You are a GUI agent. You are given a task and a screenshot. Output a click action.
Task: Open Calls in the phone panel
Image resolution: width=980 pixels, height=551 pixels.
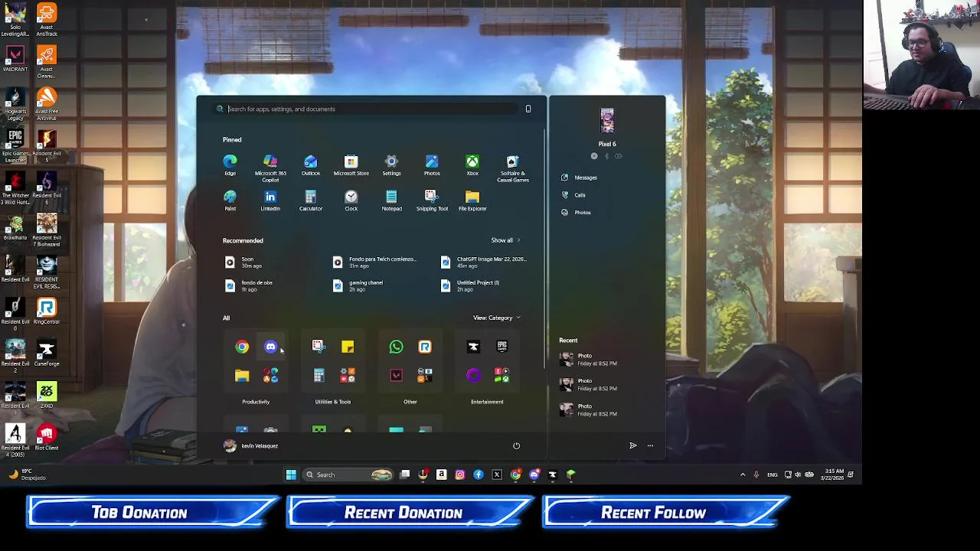click(x=573, y=195)
